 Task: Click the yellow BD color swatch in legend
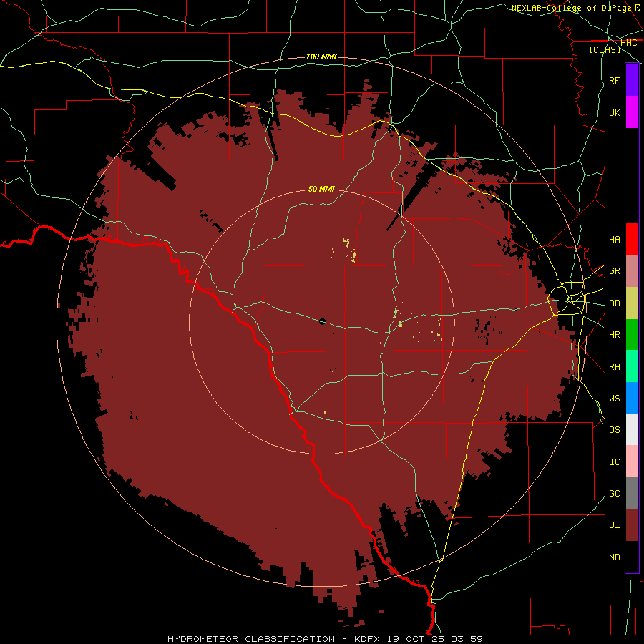[x=632, y=303]
